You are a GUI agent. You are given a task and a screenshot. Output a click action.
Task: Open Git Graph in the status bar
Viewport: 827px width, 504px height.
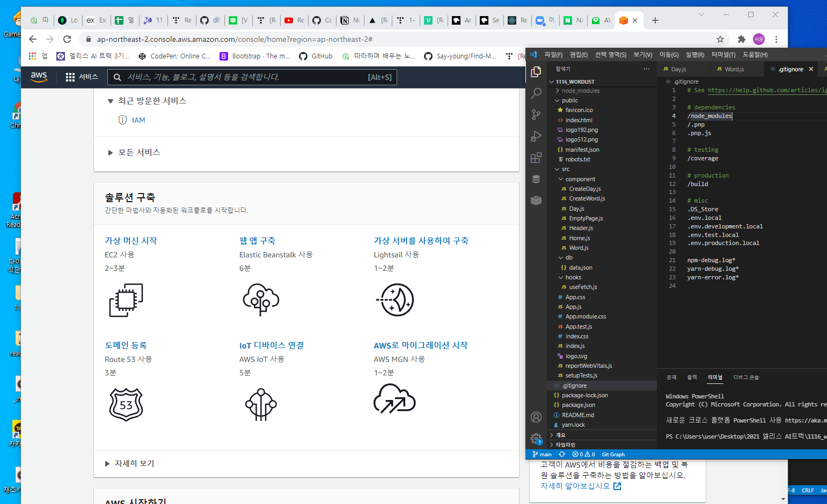click(613, 454)
